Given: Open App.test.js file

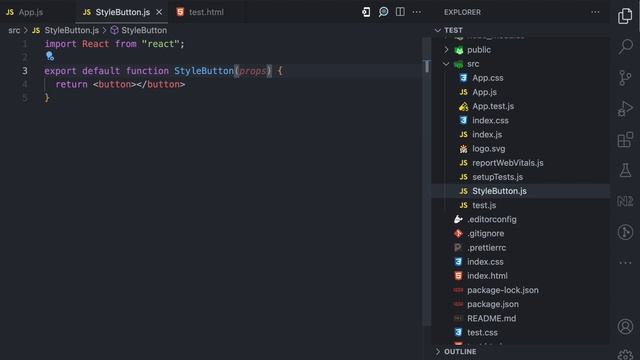Looking at the screenshot, I should [x=493, y=106].
